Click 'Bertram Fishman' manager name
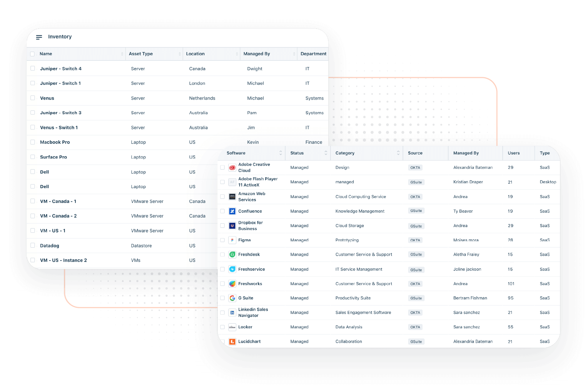588x386 pixels. point(470,298)
